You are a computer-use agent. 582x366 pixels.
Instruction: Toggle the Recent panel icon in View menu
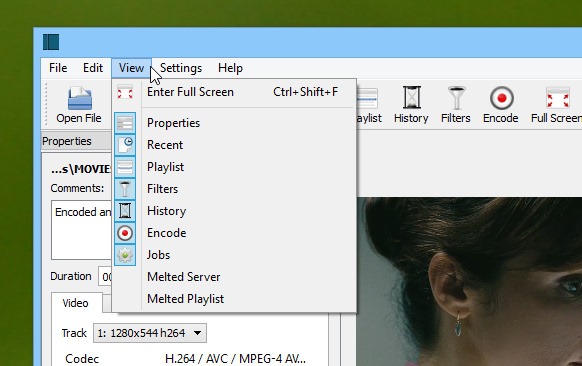pyautogui.click(x=125, y=145)
